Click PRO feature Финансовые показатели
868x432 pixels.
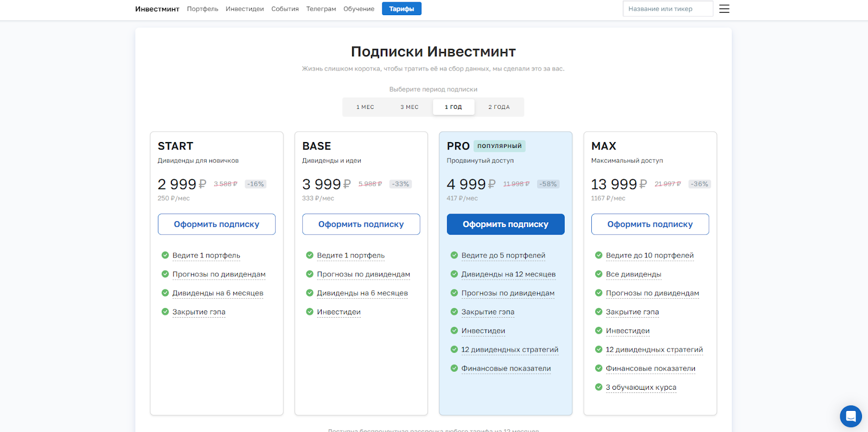506,369
